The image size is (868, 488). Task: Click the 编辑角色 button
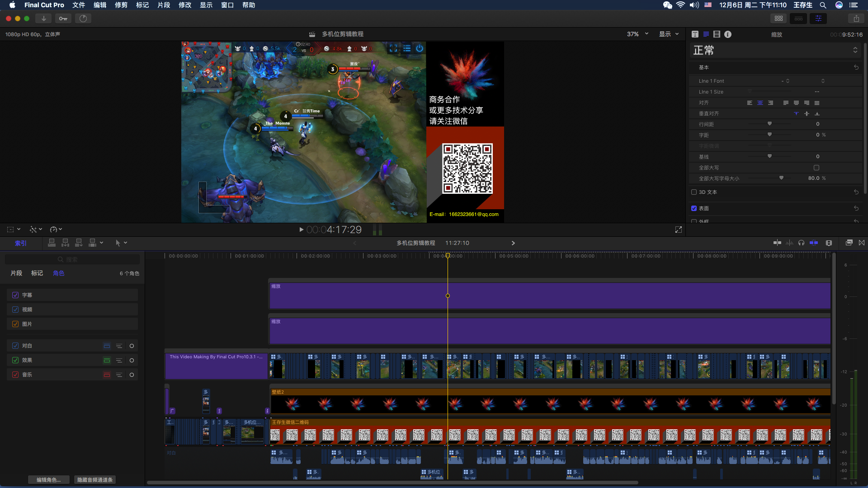[x=49, y=480]
